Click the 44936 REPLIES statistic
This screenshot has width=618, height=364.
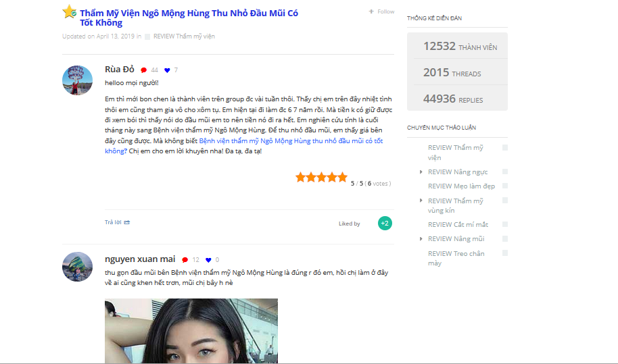[x=453, y=99]
